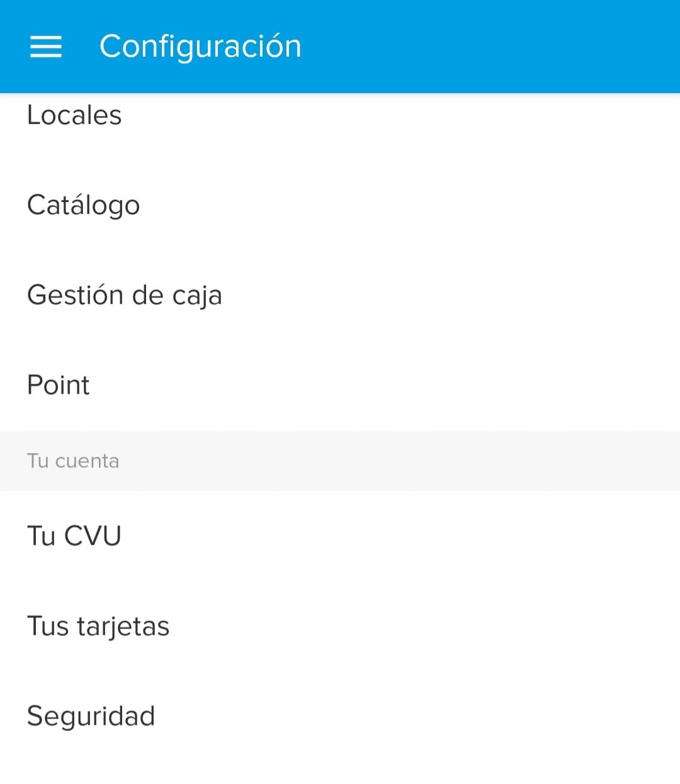Image resolution: width=680 pixels, height=784 pixels.
Task: Tap the Catálogo list row
Action: 340,205
